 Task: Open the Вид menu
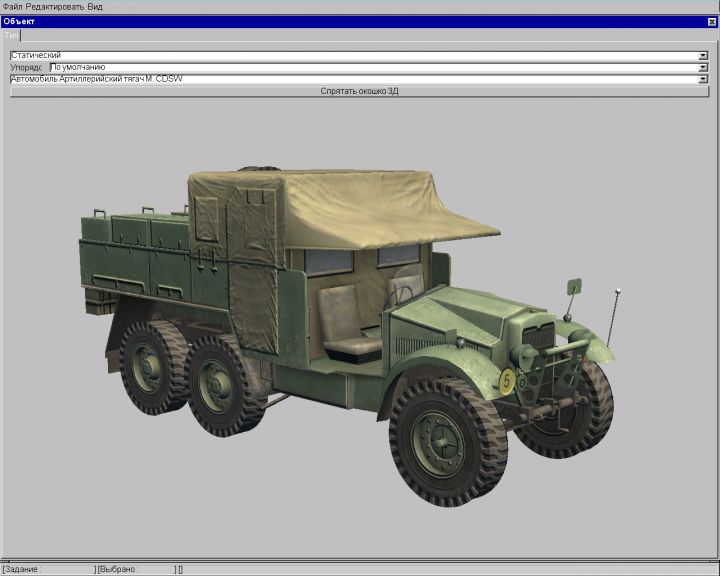point(95,7)
